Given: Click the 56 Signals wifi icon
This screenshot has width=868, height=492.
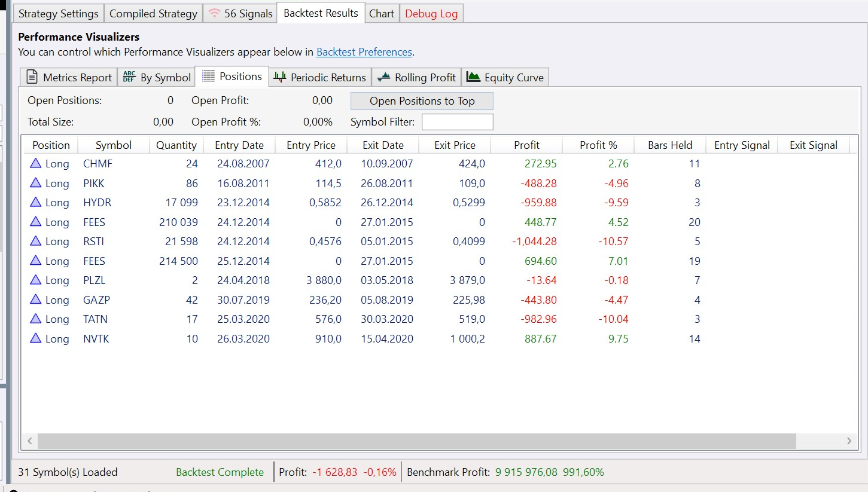Looking at the screenshot, I should 214,13.
